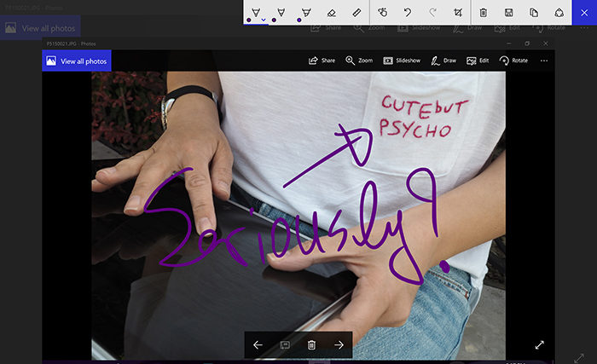Close the screen sketch toolbar

(584, 13)
